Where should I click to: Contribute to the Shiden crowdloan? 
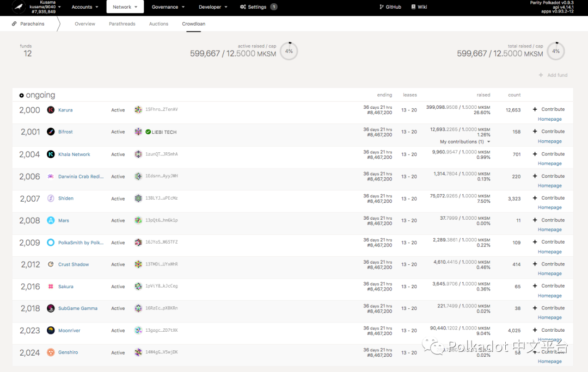click(x=549, y=198)
